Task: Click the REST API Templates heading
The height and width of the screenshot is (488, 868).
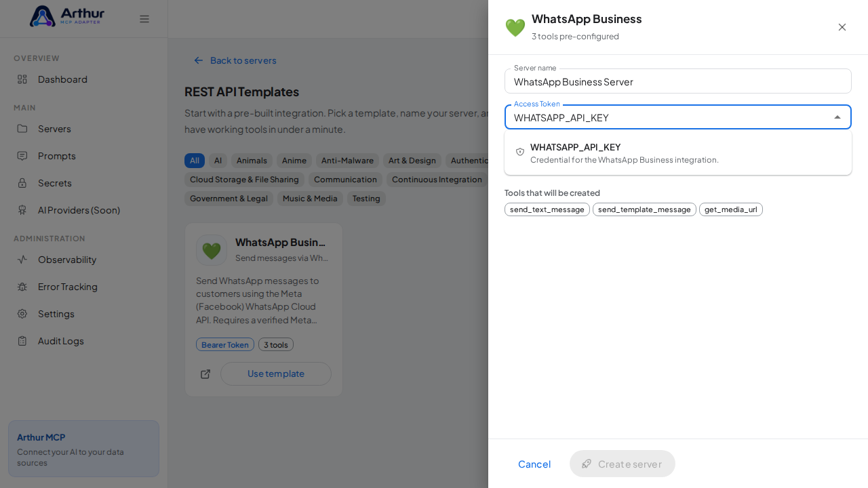Action: (241, 91)
